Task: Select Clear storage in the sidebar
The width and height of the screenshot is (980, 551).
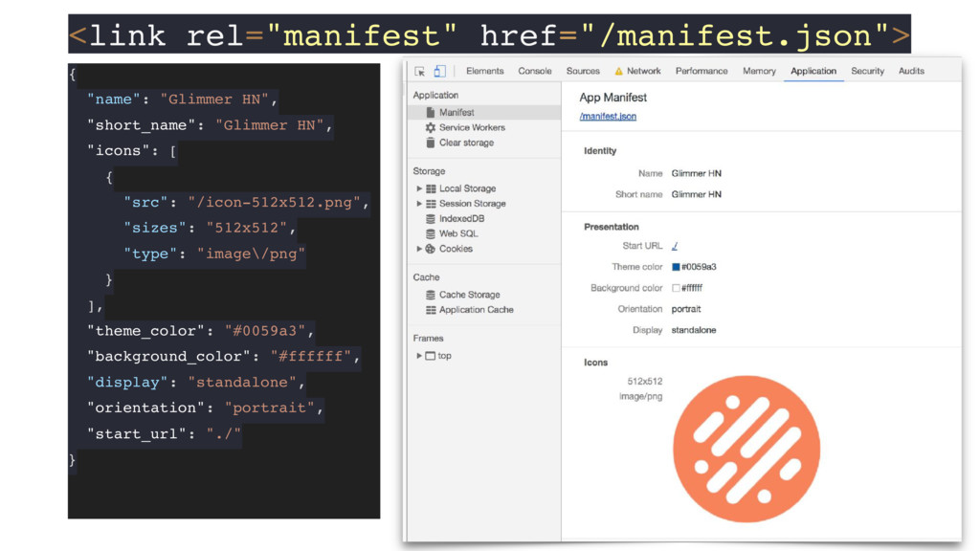Action: pyautogui.click(x=466, y=143)
